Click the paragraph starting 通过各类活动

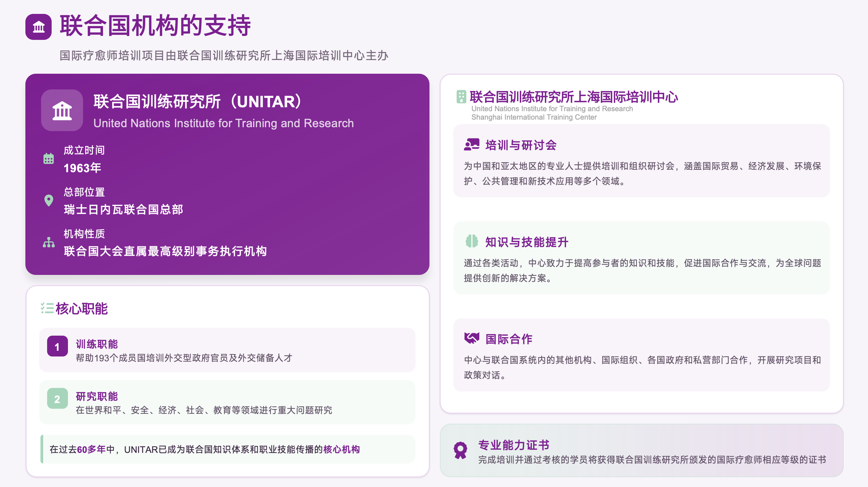pyautogui.click(x=642, y=270)
